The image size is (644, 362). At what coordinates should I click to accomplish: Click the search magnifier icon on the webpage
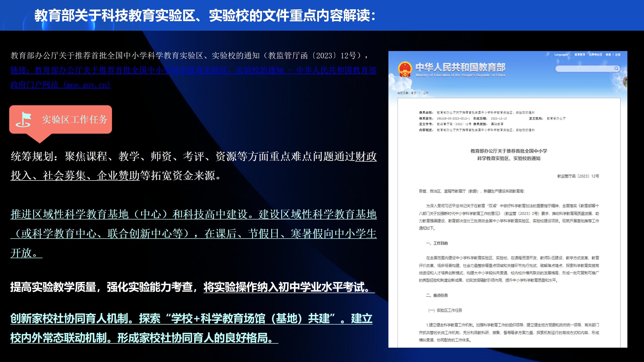point(616,68)
